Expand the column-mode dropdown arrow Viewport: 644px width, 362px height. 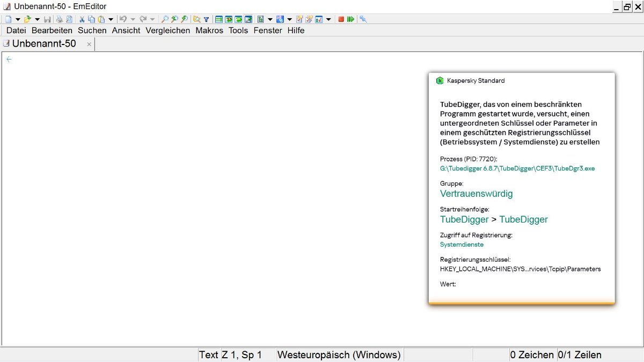coord(270,19)
